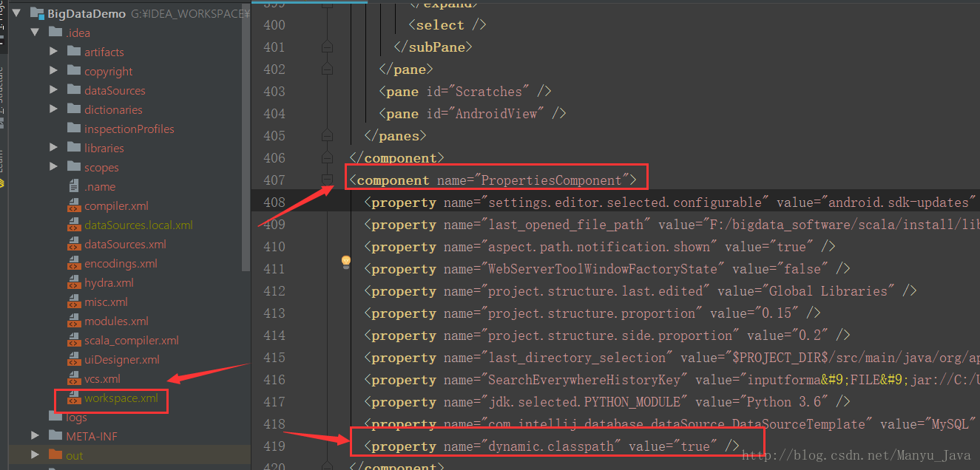Open the vcs.xml file

coord(102,379)
